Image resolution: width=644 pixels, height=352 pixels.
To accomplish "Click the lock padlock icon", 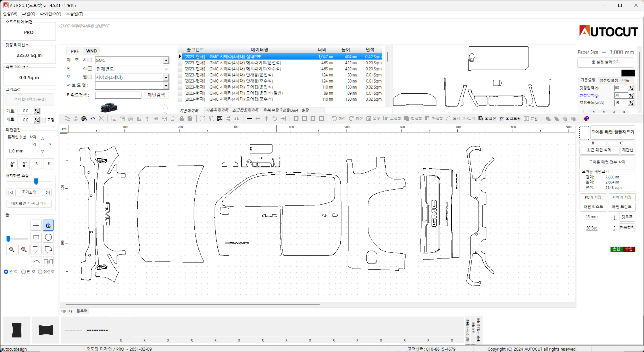I will point(182,119).
